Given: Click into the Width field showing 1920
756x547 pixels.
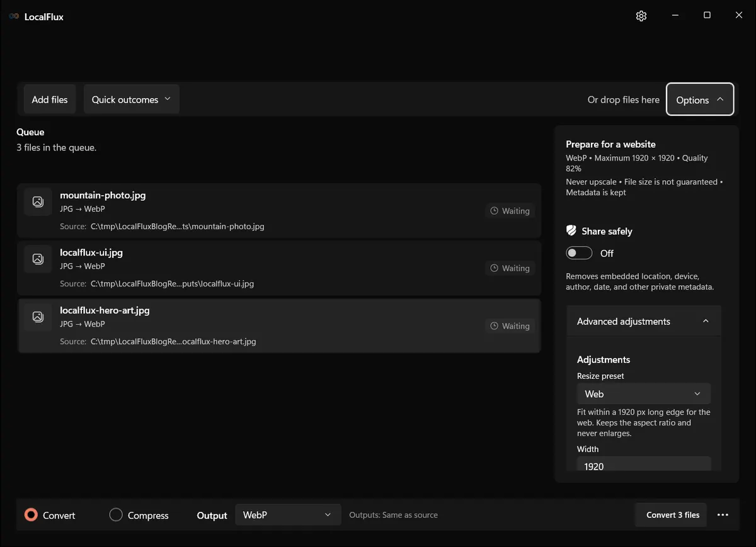Looking at the screenshot, I should coord(644,465).
